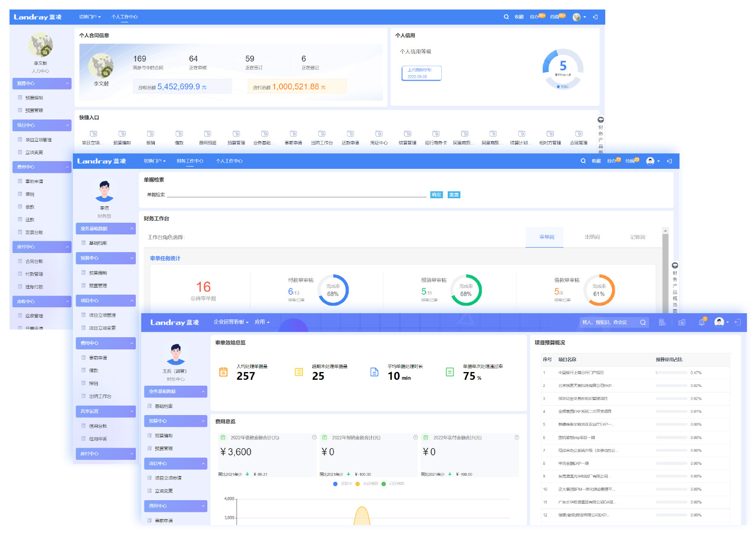Click the 结算管理 quick entry icon
The height and width of the screenshot is (535, 756).
point(407,134)
